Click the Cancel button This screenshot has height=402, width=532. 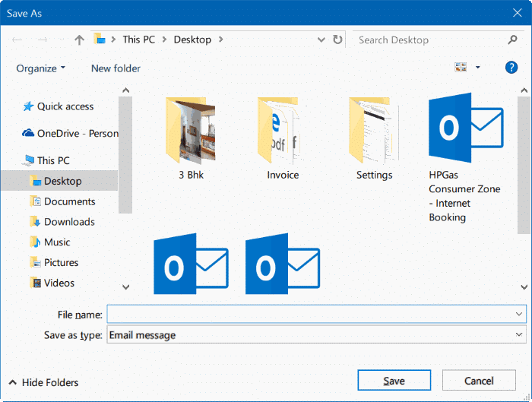(x=479, y=380)
